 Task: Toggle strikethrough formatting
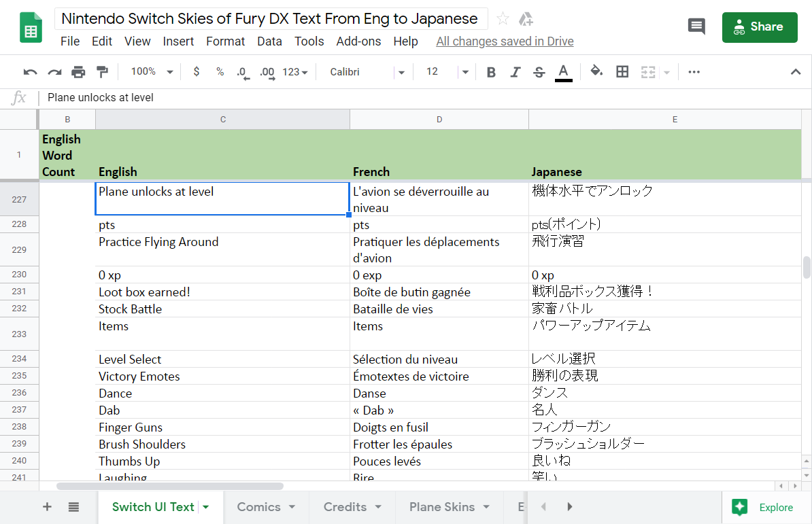(x=539, y=72)
